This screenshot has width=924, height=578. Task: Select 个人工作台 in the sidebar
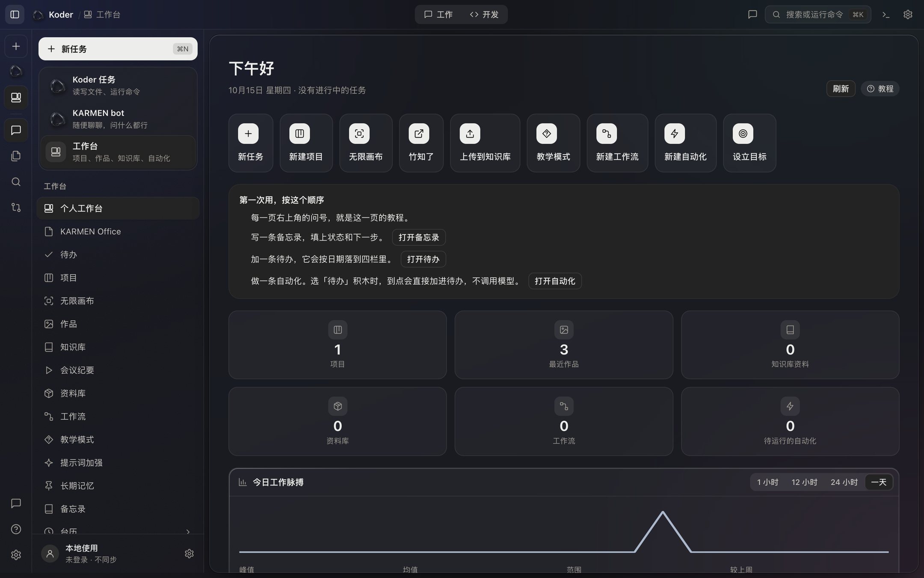(x=118, y=209)
